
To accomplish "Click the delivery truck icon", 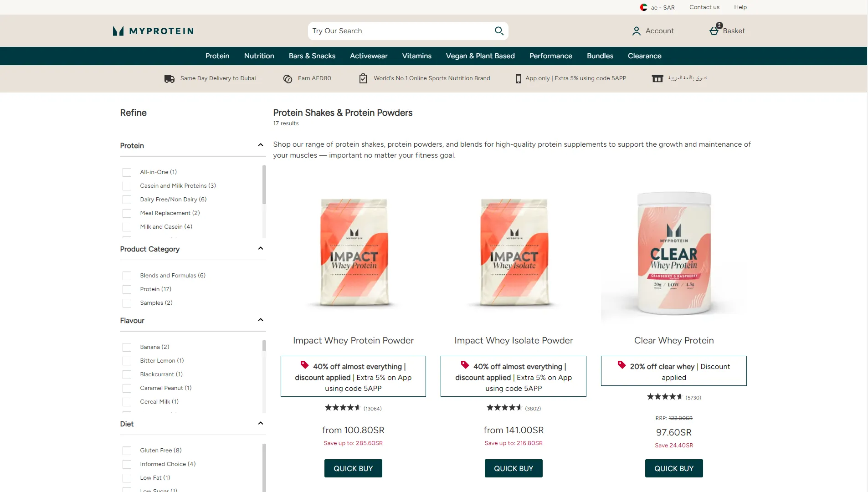I will (x=169, y=79).
